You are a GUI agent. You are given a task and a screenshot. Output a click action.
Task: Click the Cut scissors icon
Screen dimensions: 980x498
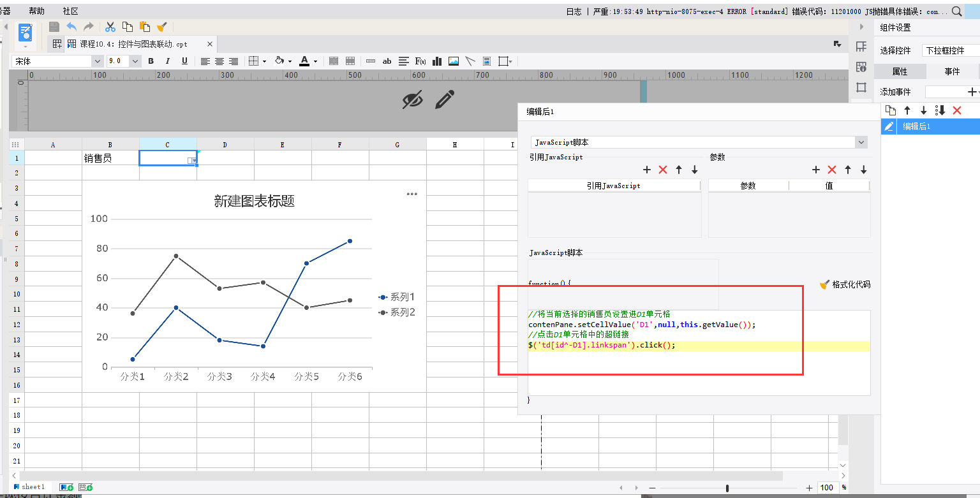coord(110,27)
